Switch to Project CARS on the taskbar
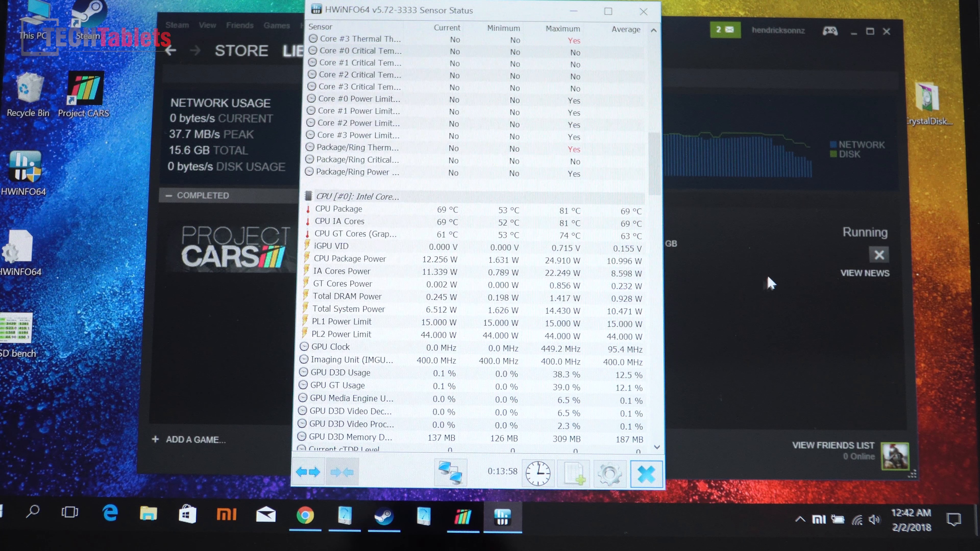 (463, 517)
